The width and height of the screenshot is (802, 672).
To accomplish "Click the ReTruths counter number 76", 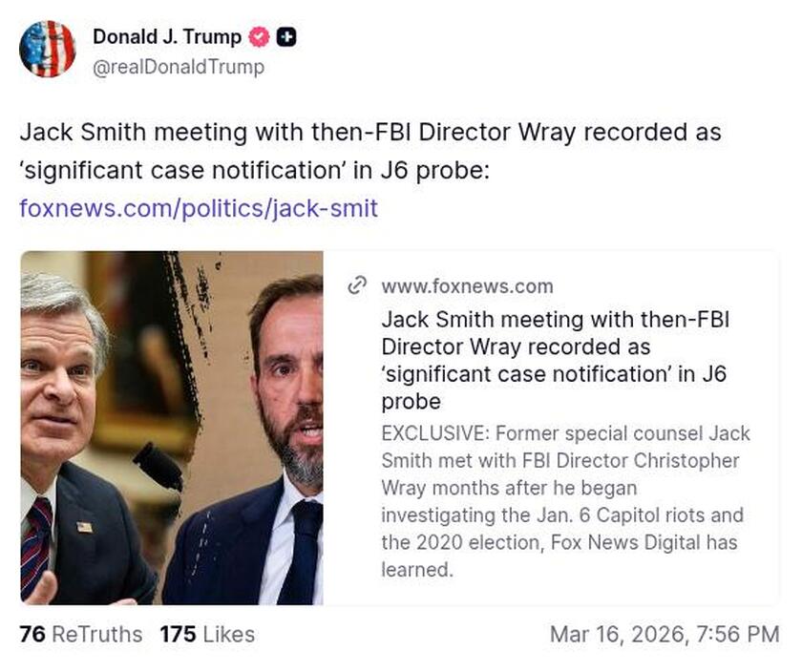I will pos(30,634).
